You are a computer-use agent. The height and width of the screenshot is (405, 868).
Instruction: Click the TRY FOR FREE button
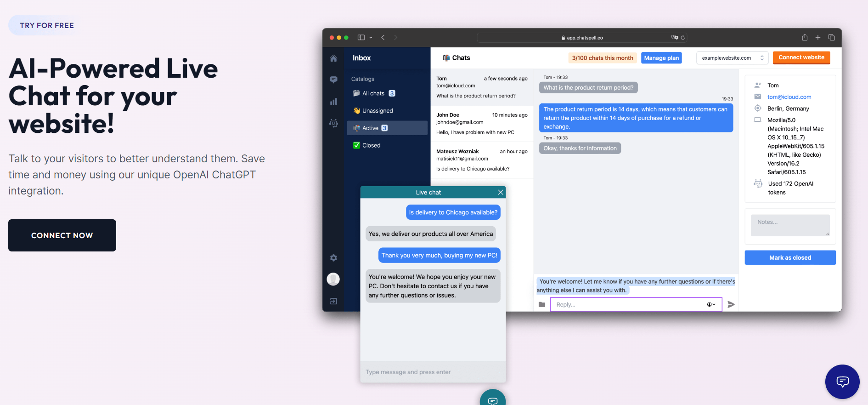click(46, 25)
